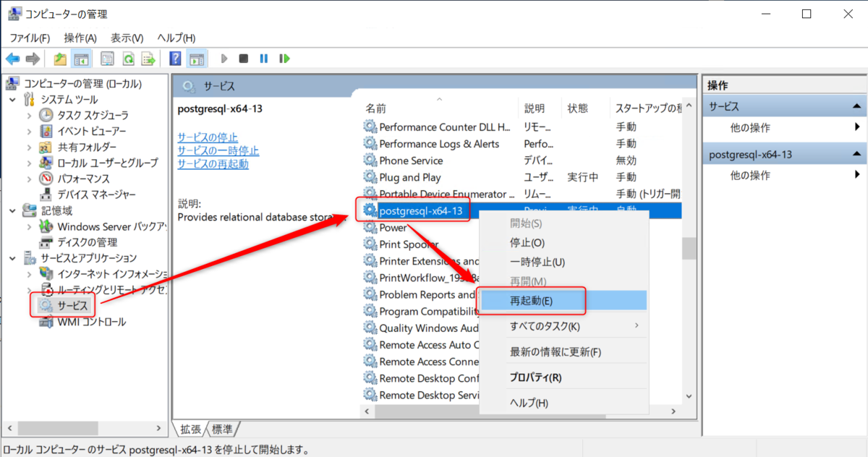Screen dimensions: 868x457
Task: Pause the service with the pause toolbar icon
Action: (264, 58)
